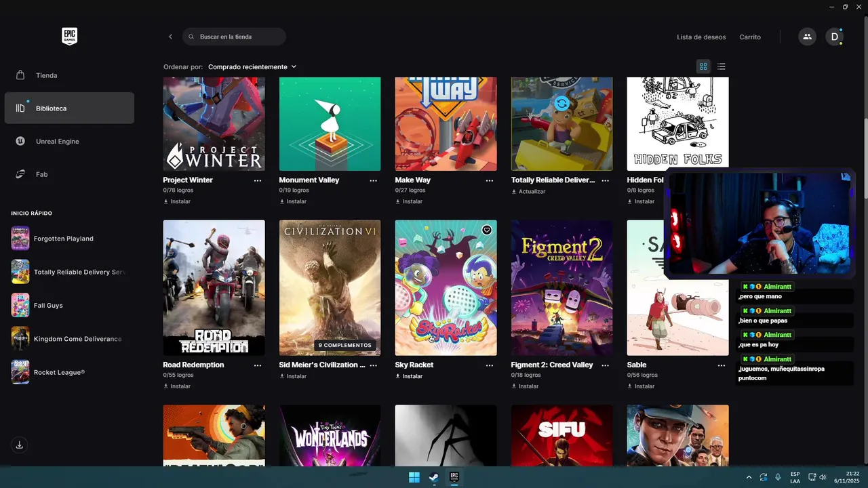This screenshot has height=488, width=868.
Task: Click the update sync icon on Totally Reliable
Action: [561, 104]
